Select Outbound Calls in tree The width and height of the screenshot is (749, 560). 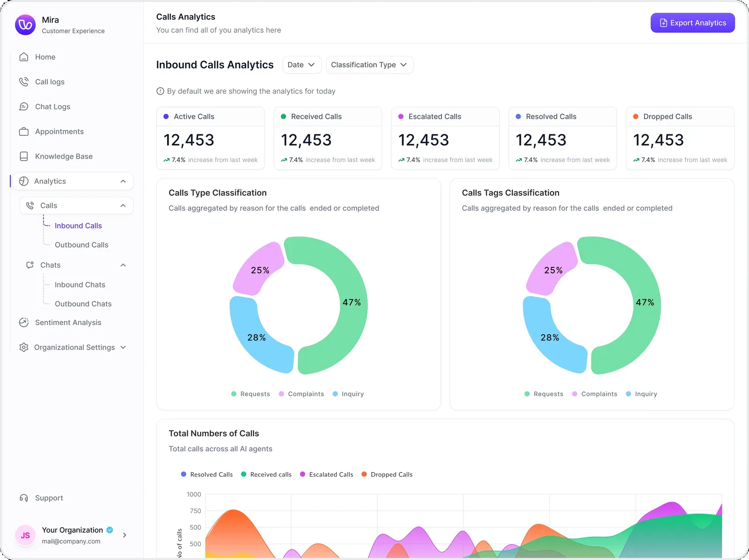[81, 245]
